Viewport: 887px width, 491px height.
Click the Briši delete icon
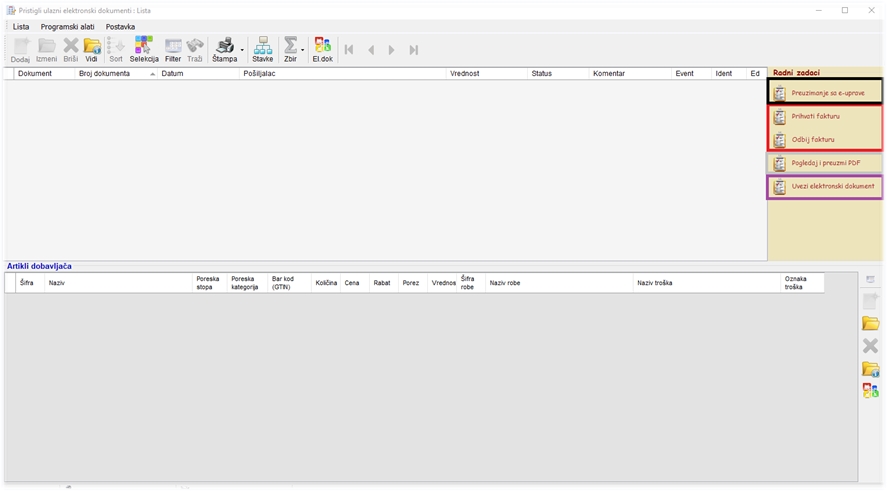[x=70, y=47]
